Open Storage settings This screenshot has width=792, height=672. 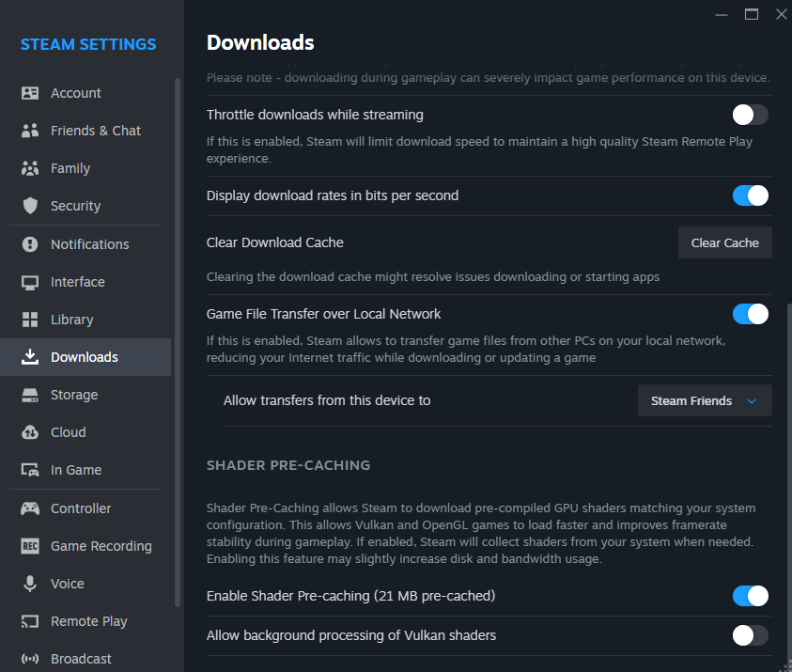pos(85,395)
